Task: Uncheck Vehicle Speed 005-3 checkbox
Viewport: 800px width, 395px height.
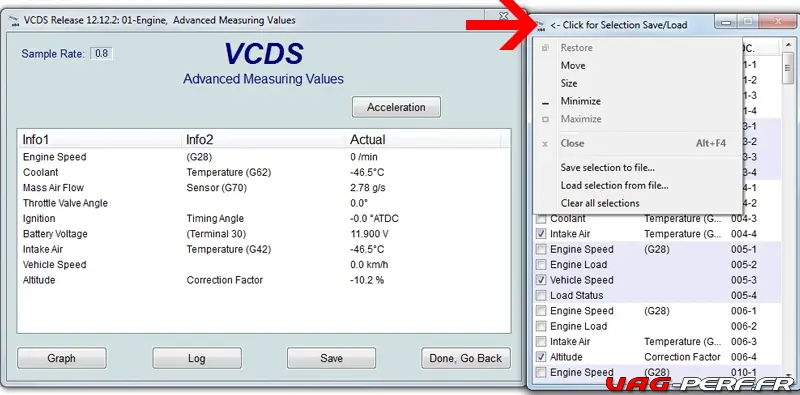Action: point(541,280)
